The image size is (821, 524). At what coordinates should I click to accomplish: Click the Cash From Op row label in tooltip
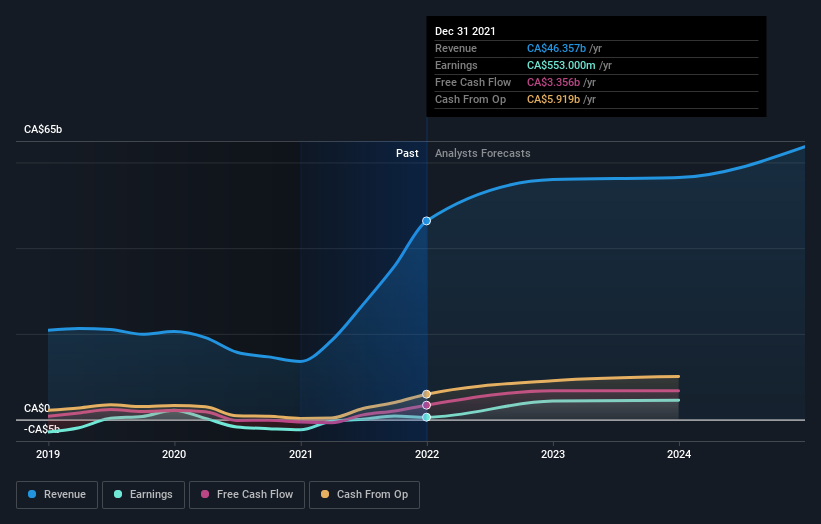point(471,99)
